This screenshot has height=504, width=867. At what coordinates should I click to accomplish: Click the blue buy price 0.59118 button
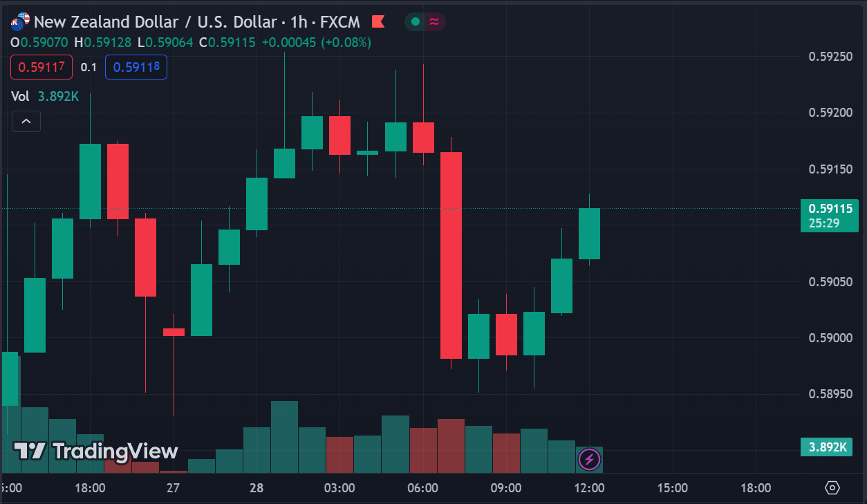[136, 67]
